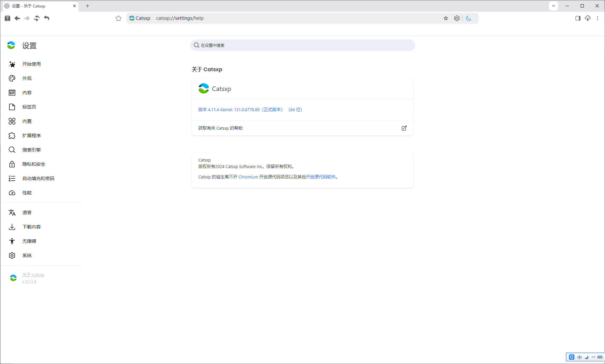Click the box icon with up arrow
605x364 pixels.
pyautogui.click(x=7, y=18)
